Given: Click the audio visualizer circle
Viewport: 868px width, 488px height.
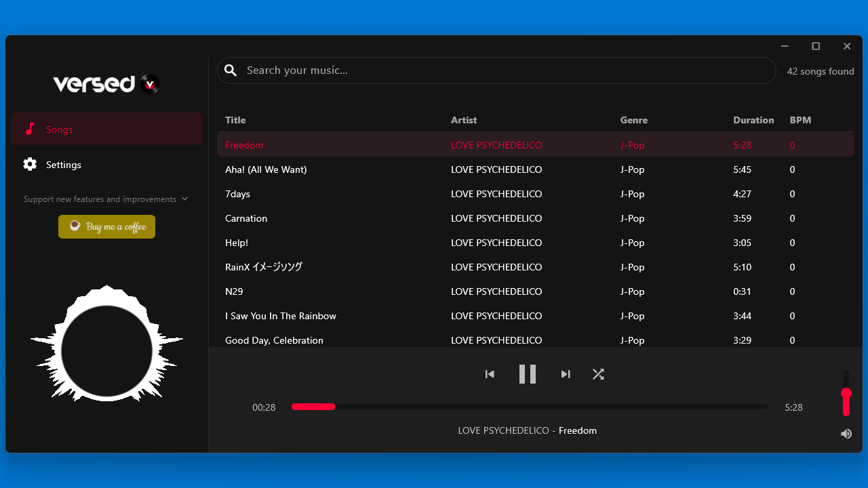Looking at the screenshot, I should pyautogui.click(x=106, y=351).
